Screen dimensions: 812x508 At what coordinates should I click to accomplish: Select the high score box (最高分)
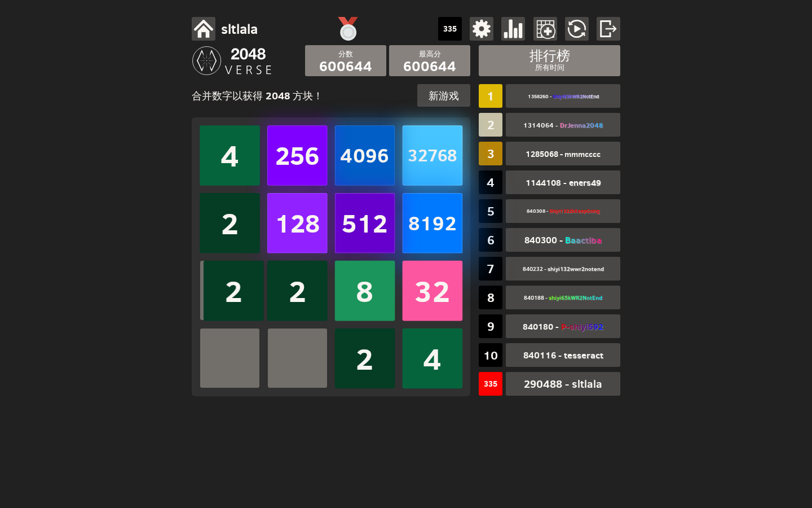click(430, 60)
